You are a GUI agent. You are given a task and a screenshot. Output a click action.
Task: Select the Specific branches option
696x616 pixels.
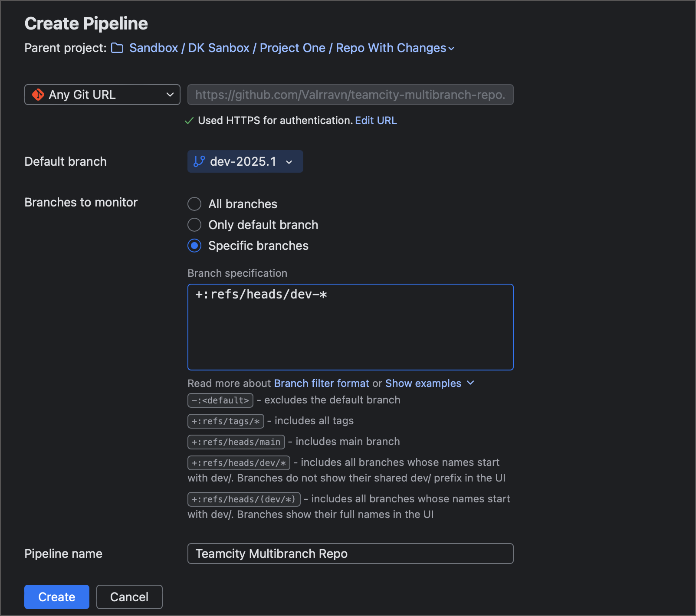(x=194, y=246)
